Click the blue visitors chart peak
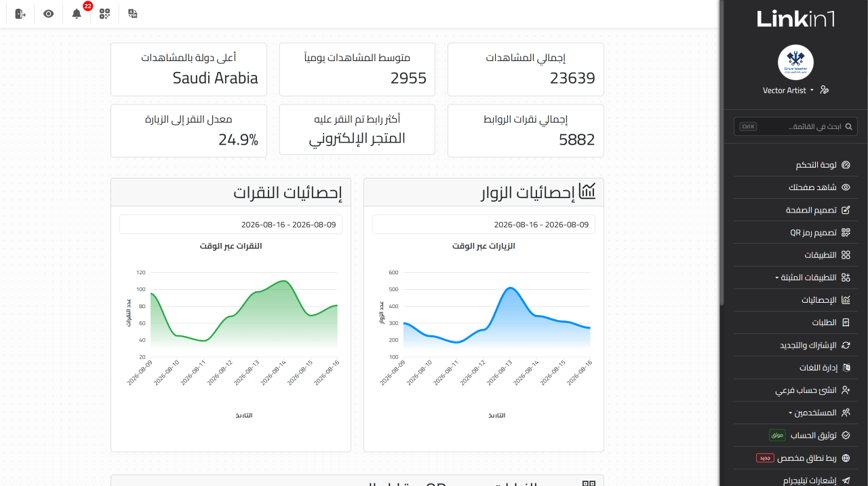 tap(511, 288)
